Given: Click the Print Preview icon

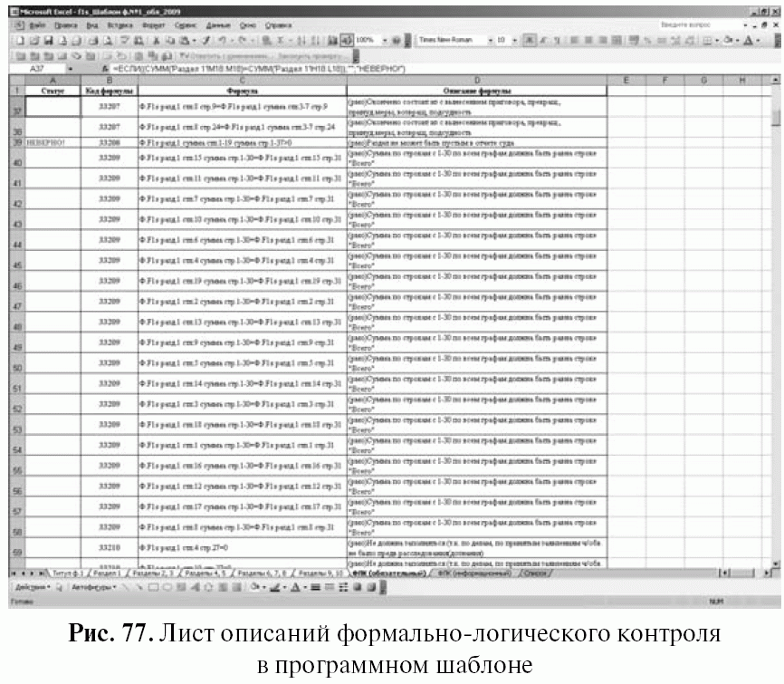Looking at the screenshot, I should pos(108,41).
